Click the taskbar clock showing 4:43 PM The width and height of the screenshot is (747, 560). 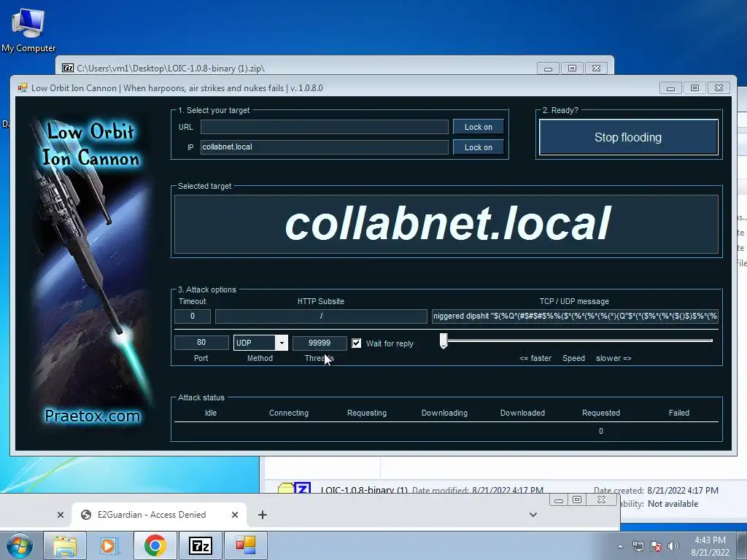[x=710, y=546]
